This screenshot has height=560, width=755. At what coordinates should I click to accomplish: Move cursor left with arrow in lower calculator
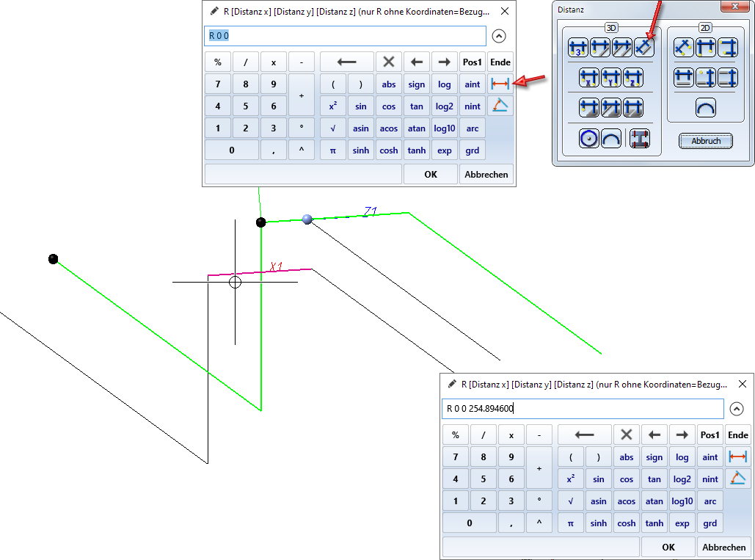coord(654,434)
